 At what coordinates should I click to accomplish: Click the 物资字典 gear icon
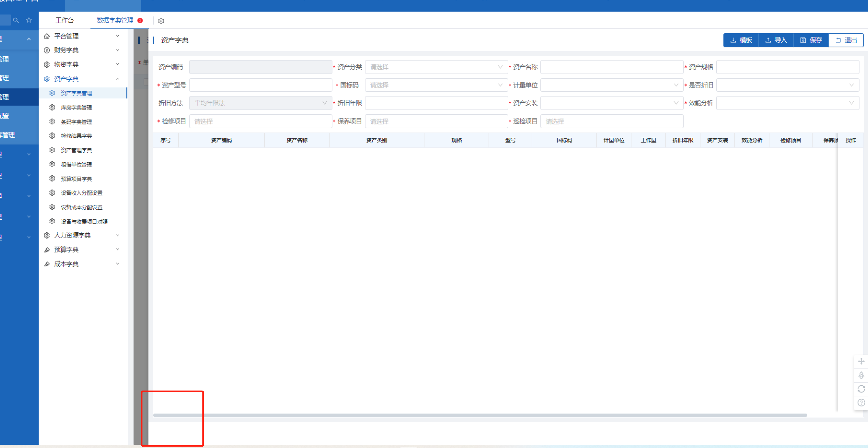click(47, 65)
